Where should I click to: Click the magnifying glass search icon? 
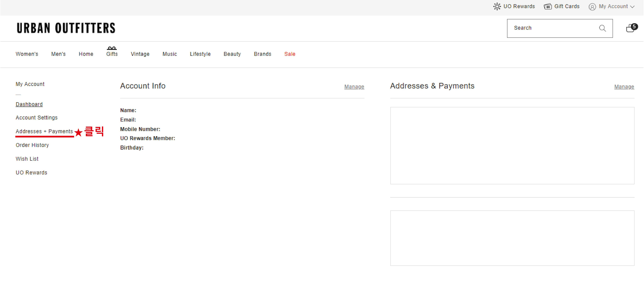tap(602, 28)
